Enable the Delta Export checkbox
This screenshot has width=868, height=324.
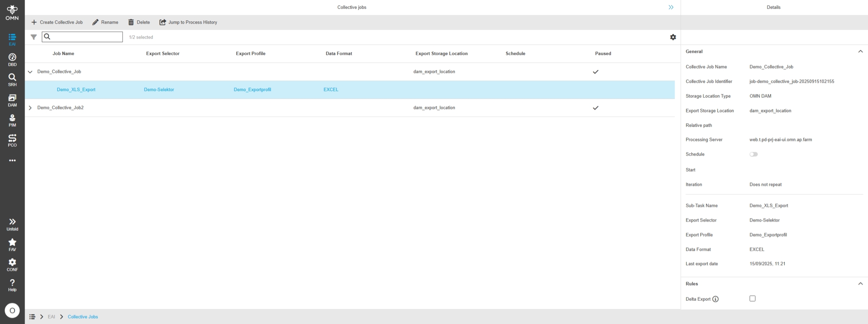[x=752, y=299]
